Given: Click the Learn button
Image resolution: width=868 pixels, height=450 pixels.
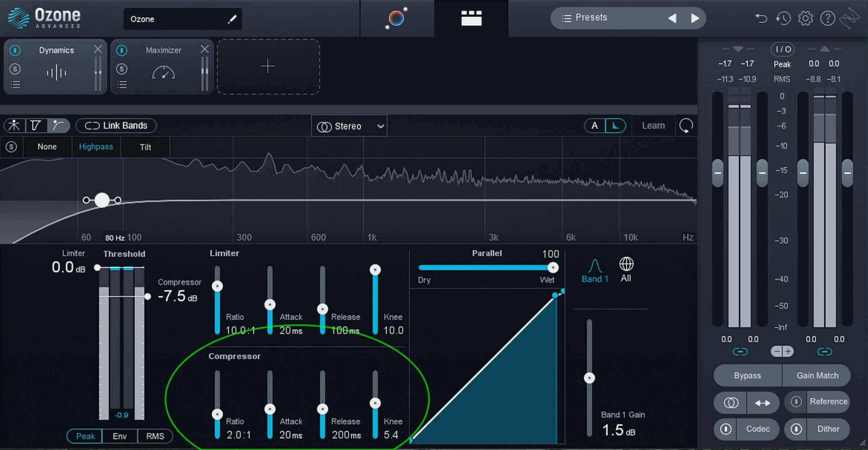Looking at the screenshot, I should (653, 126).
